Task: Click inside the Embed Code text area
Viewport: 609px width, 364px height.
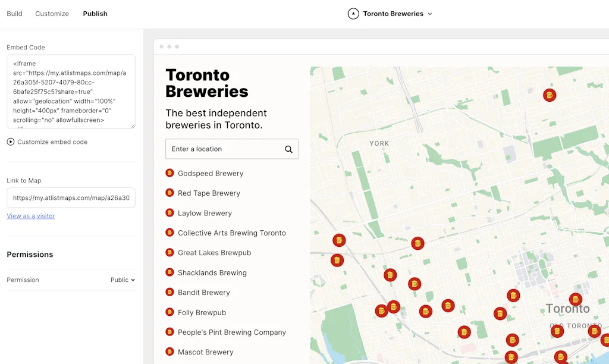Action: (x=71, y=91)
